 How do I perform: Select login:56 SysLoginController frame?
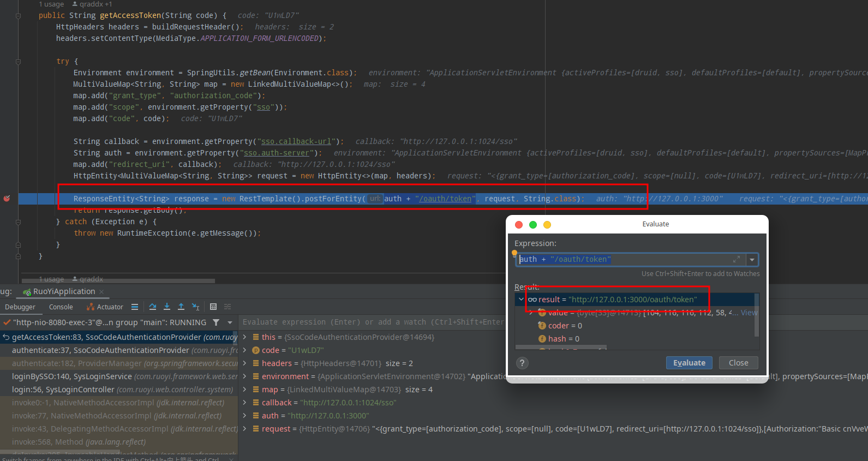(x=119, y=390)
